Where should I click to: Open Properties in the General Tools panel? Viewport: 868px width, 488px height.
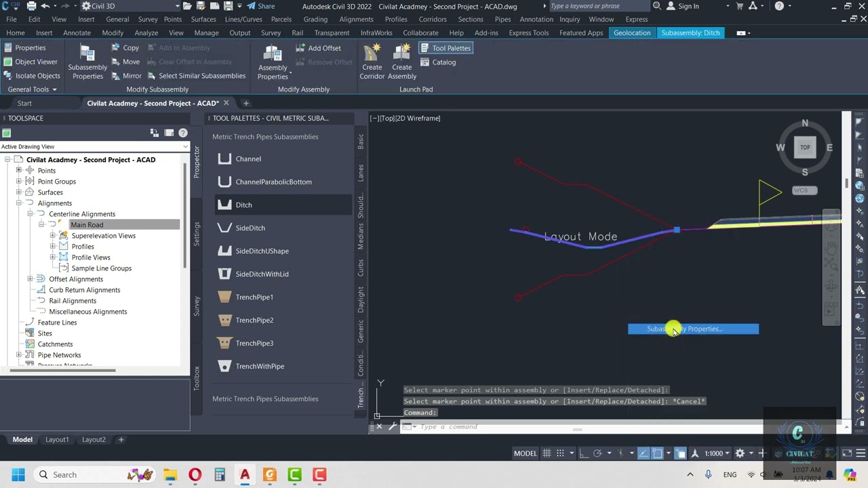(24, 48)
